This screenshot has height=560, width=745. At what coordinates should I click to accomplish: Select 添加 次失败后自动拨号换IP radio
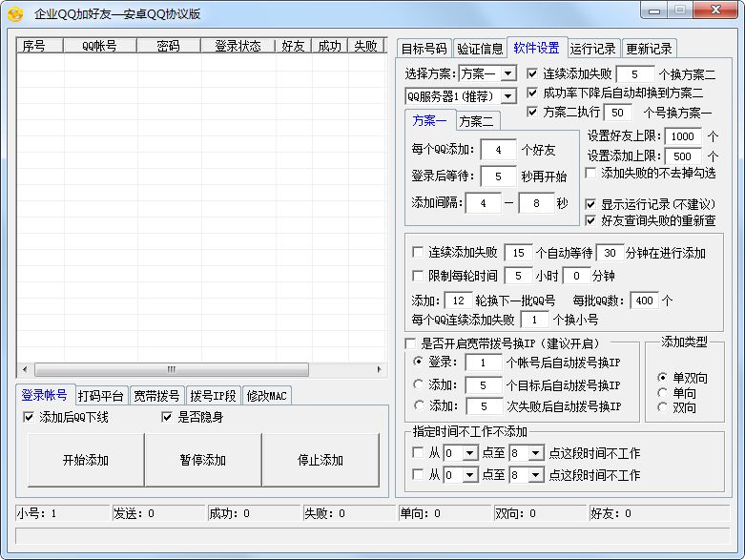(419, 405)
